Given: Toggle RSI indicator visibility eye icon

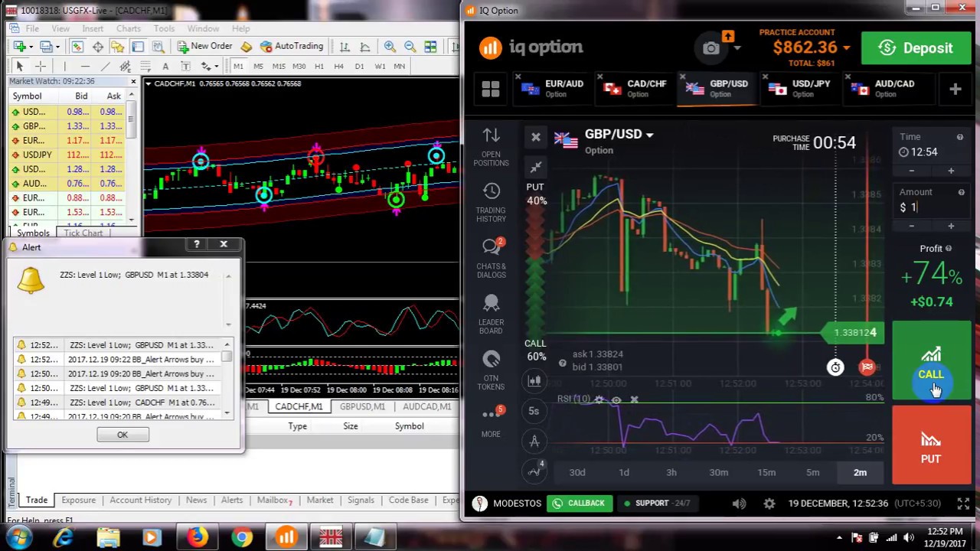Looking at the screenshot, I should pos(616,399).
